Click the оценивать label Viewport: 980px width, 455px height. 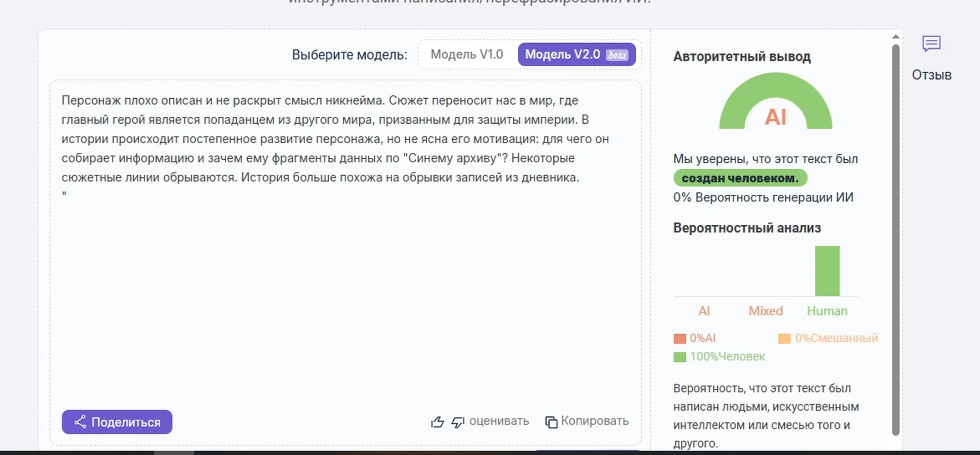pos(499,421)
